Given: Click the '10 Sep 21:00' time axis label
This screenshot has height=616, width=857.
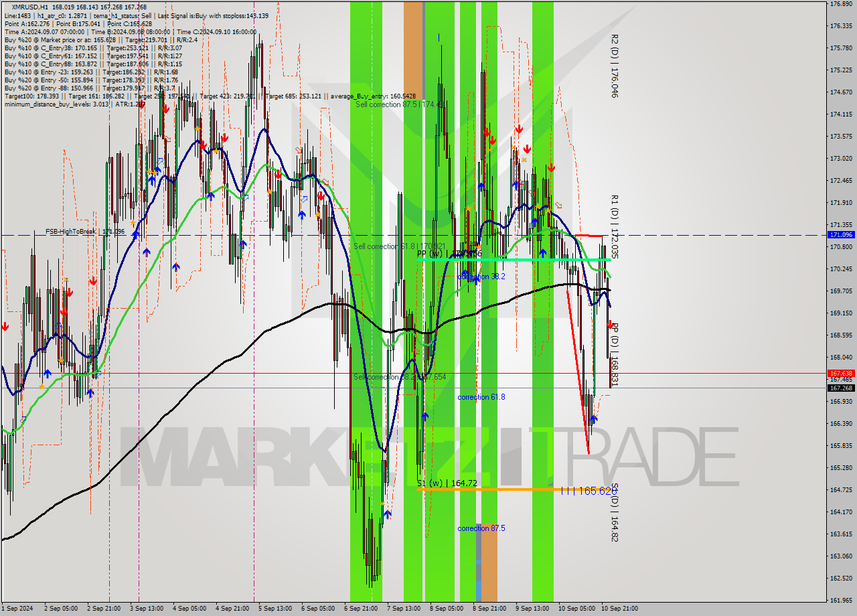Looking at the screenshot, I should (x=619, y=609).
